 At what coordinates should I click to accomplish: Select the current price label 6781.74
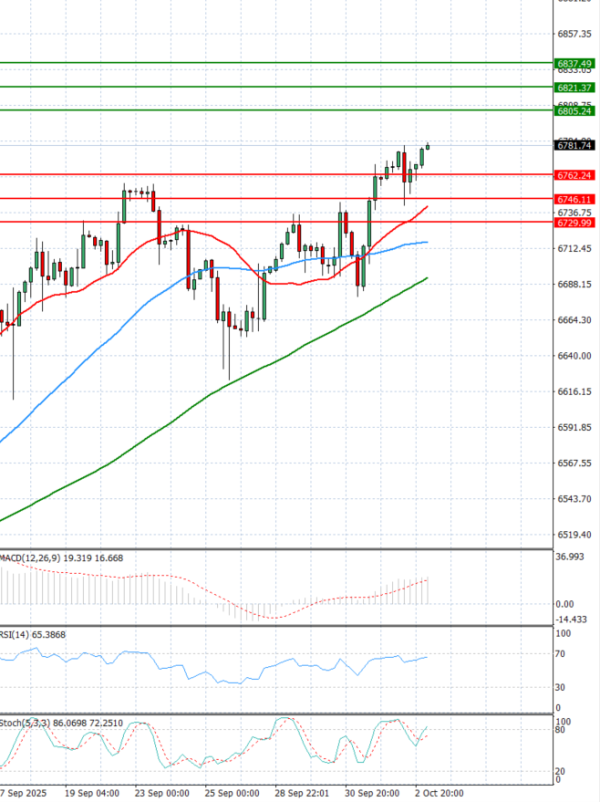click(x=574, y=145)
